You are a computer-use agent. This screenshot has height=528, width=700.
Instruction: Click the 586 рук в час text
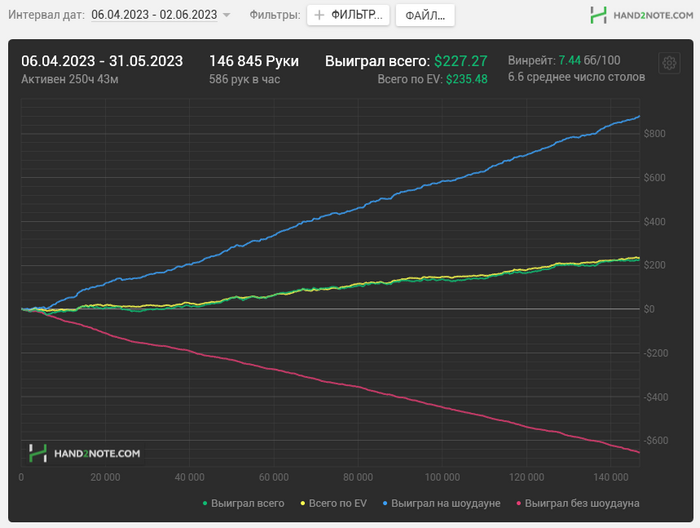click(245, 79)
